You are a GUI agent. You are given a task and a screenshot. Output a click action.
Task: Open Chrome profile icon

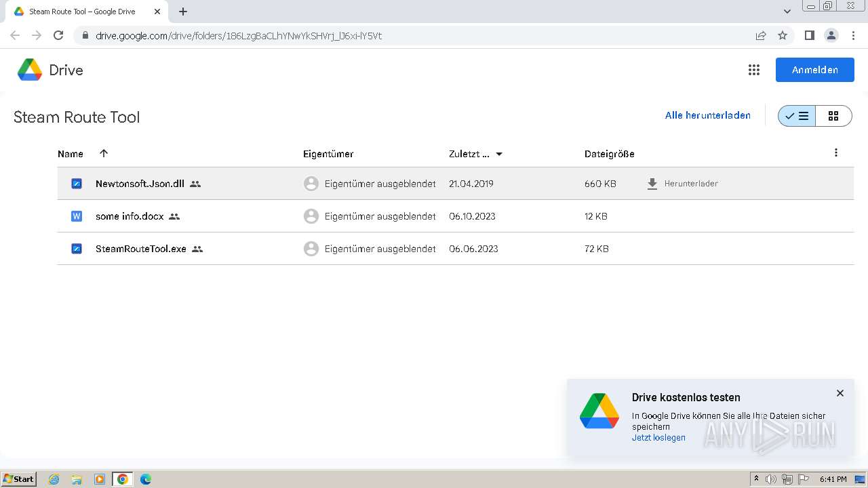coord(831,36)
